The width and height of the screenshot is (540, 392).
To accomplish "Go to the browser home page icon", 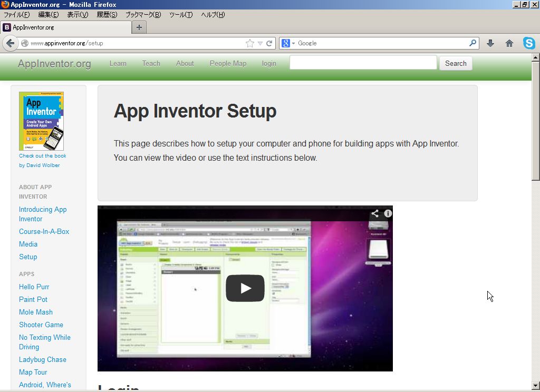I will click(x=509, y=43).
